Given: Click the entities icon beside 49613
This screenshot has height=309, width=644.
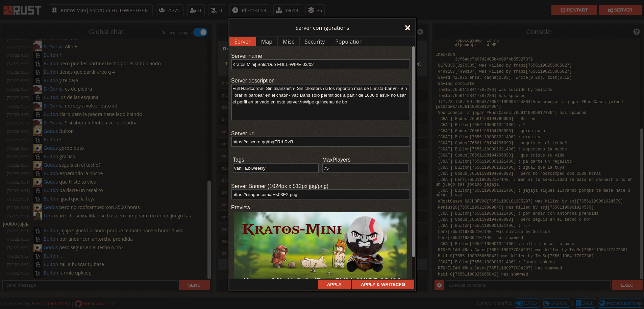Looking at the screenshot, I should (x=279, y=10).
